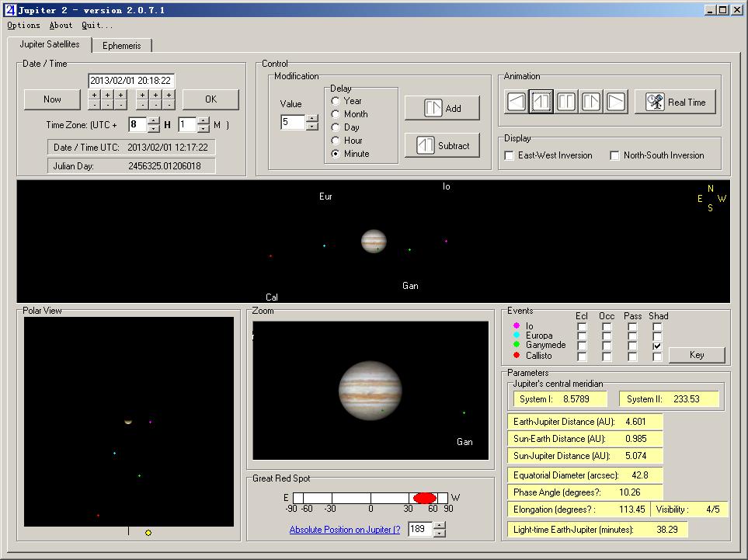Screen dimensions: 748x560
Task: Click the cyan Europa dot in satellites view
Action: tap(325, 245)
